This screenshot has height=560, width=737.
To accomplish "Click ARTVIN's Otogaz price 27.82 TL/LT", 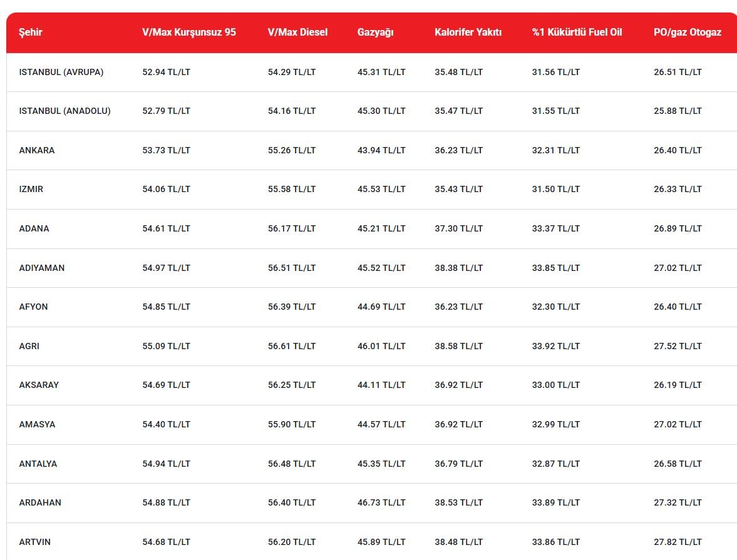I will [x=678, y=542].
